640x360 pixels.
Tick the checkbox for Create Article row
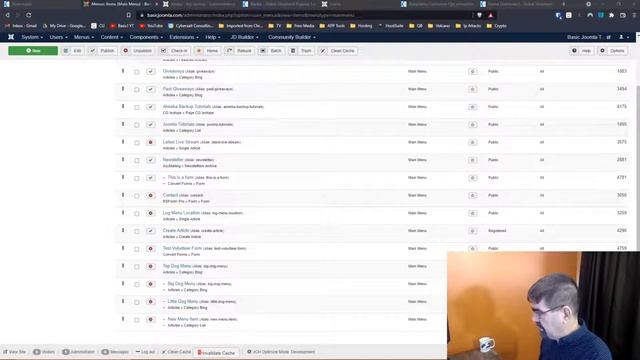coord(137,231)
